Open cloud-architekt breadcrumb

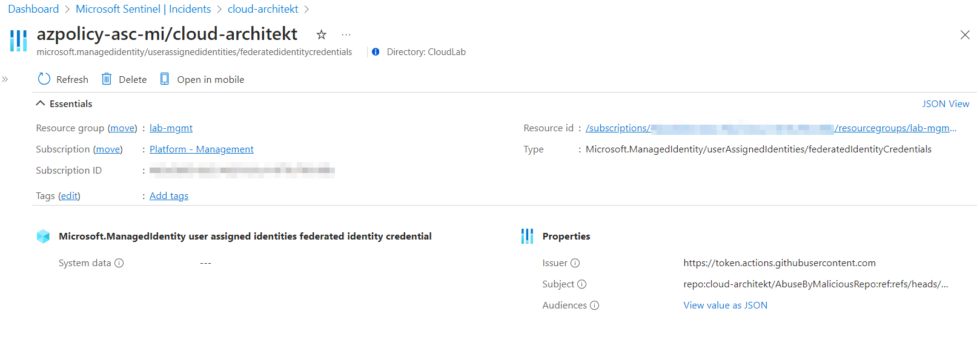263,9
